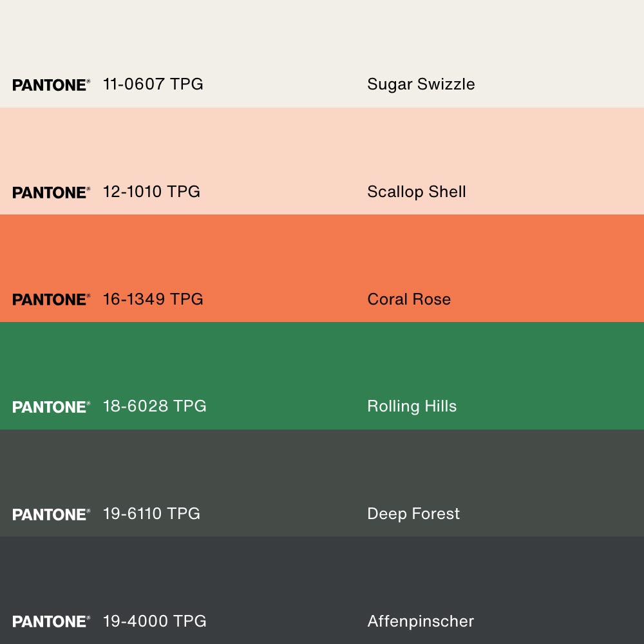Click the PANTONE logo on the Rolling Hills band
The image size is (644, 644).
(x=51, y=407)
